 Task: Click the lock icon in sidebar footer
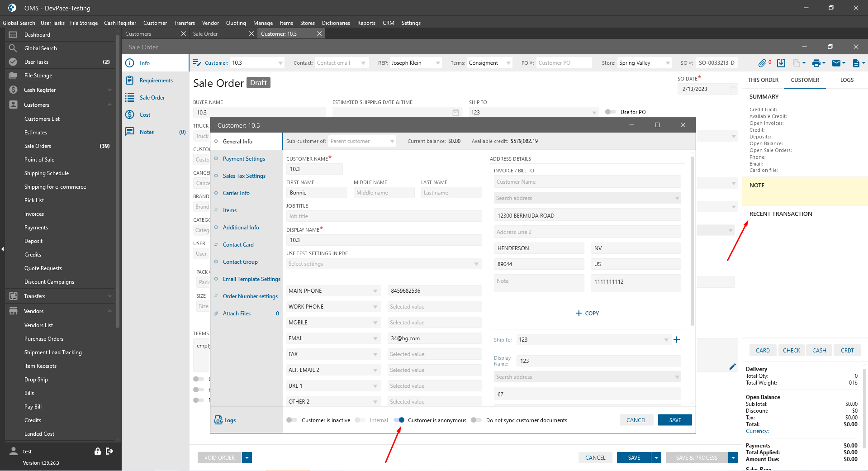point(97,451)
